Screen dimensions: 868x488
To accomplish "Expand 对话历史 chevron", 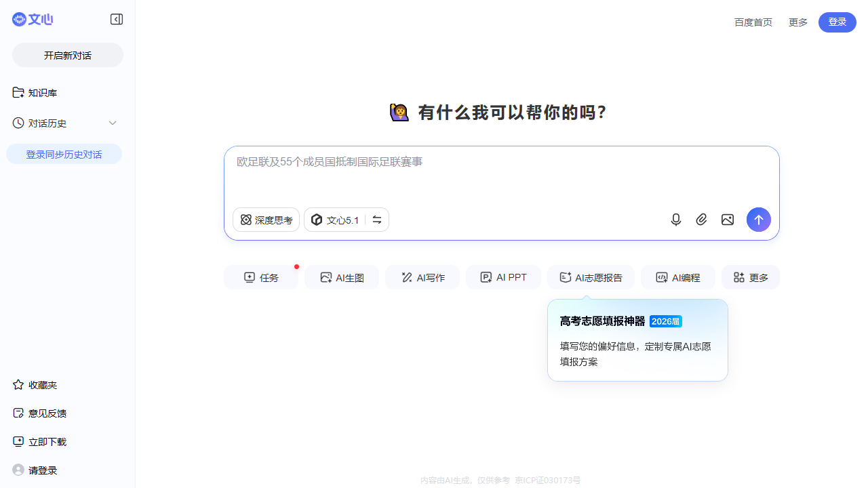I will [113, 123].
